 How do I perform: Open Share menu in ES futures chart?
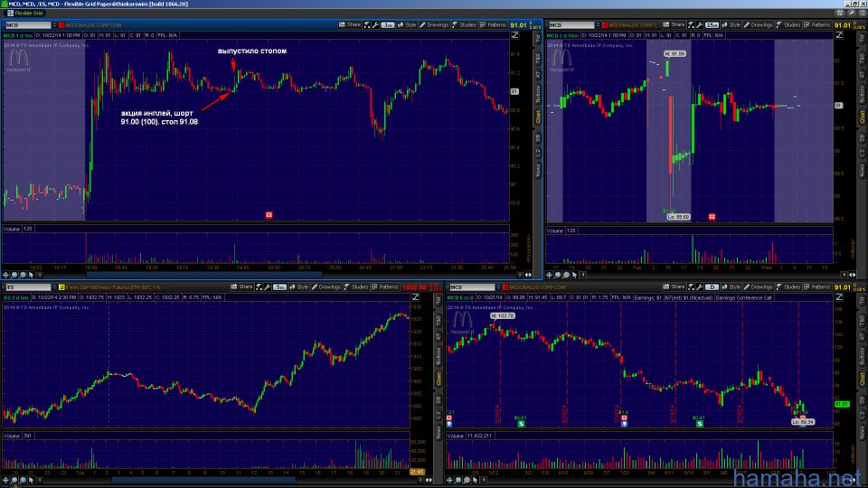tap(242, 287)
